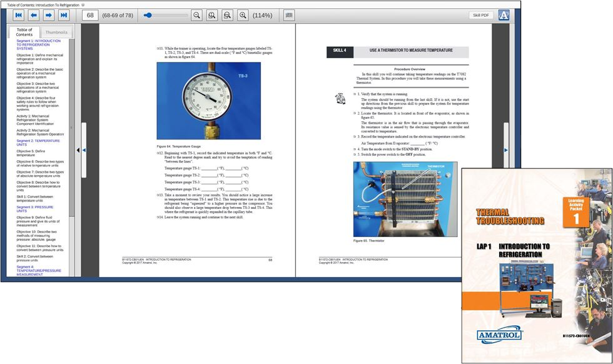The height and width of the screenshot is (364, 613).
Task: Open Activity 2: Refrigeration System Operation
Action: (x=40, y=132)
